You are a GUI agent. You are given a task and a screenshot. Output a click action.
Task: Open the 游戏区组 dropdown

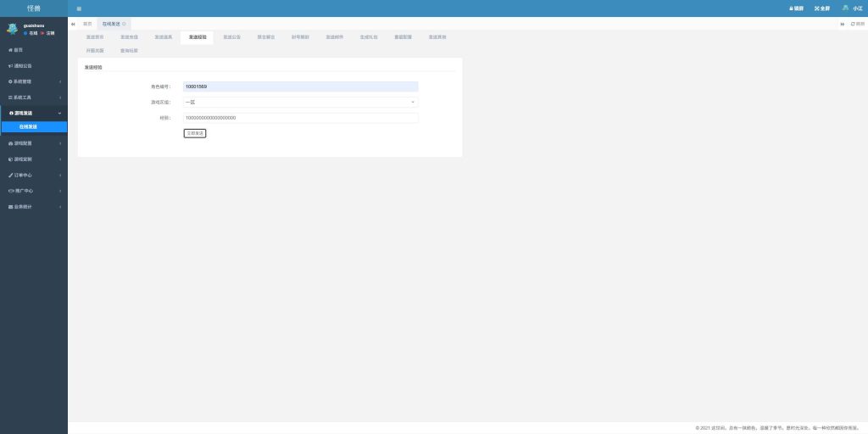[x=300, y=102]
